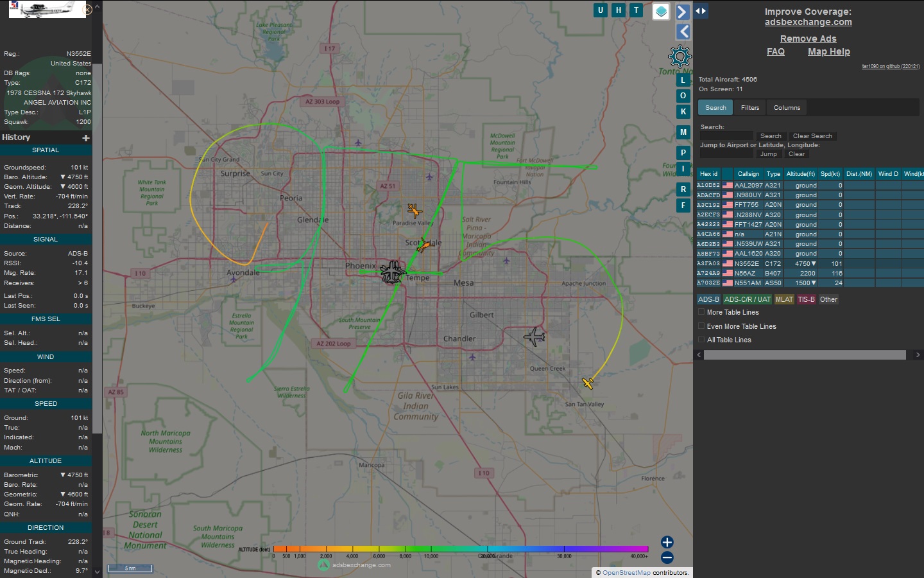Open the FAQ link

click(x=776, y=51)
